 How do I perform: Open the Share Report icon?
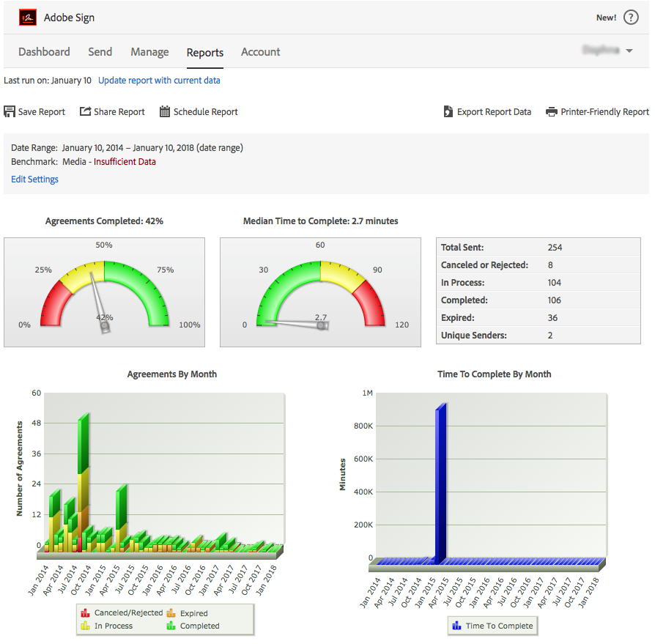[85, 111]
